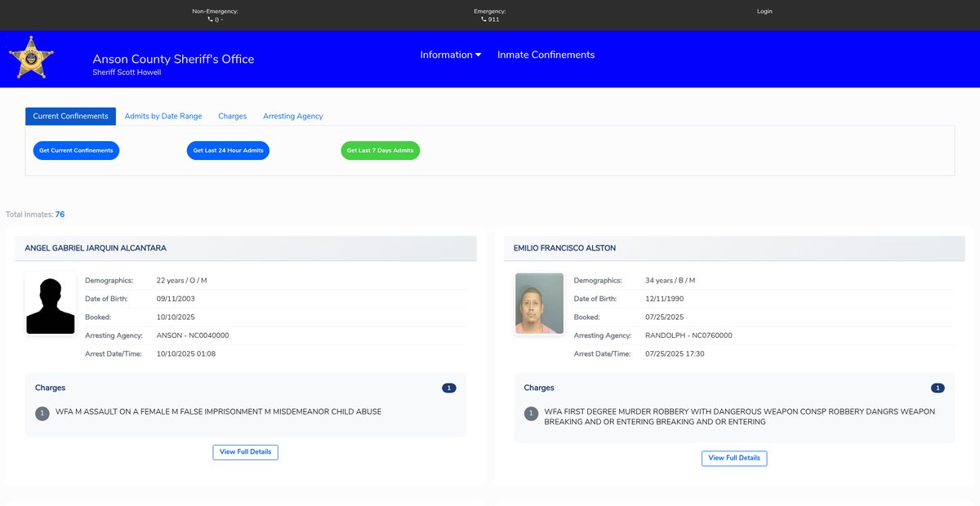
Task: Click the charges count badge for Alcantara
Action: coord(449,388)
